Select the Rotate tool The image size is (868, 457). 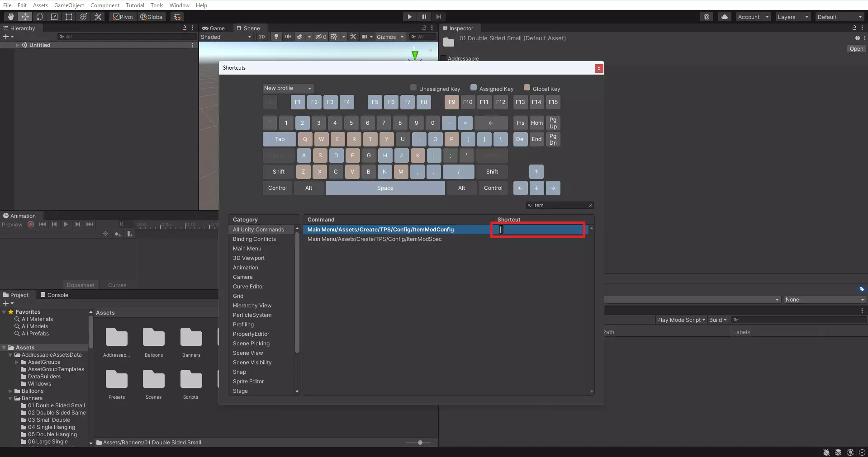tap(40, 17)
